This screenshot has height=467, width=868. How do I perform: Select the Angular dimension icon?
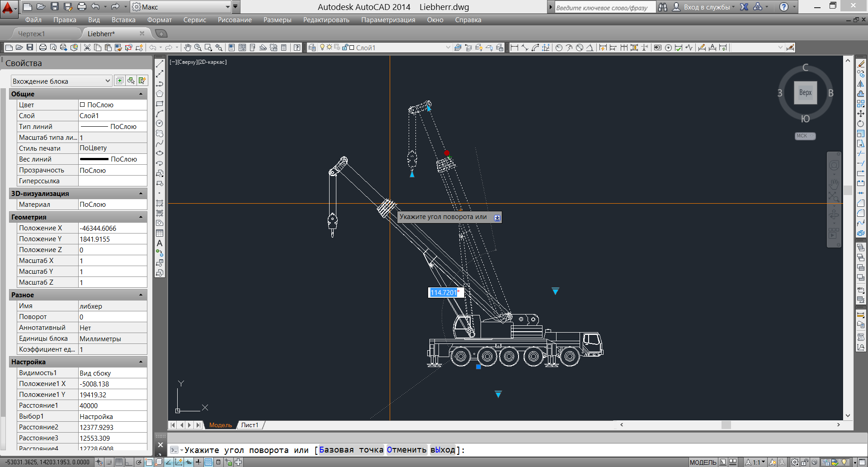click(x=590, y=48)
